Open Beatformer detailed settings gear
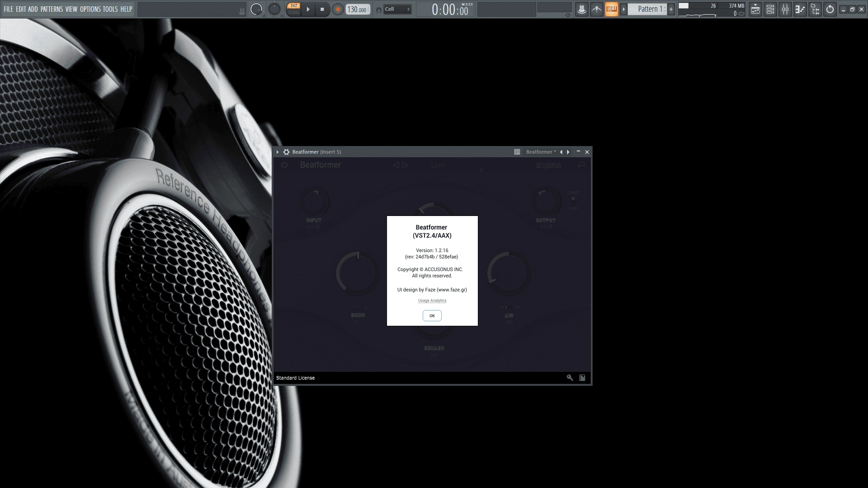This screenshot has height=488, width=868. click(286, 152)
